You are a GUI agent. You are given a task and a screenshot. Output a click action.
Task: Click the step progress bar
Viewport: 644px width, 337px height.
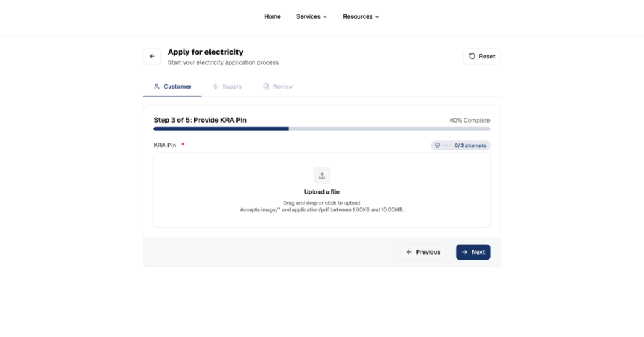tap(322, 129)
